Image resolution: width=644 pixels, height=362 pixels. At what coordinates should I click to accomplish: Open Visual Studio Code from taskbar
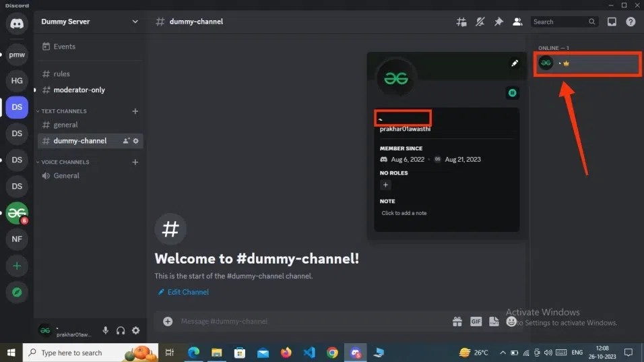[309, 353]
